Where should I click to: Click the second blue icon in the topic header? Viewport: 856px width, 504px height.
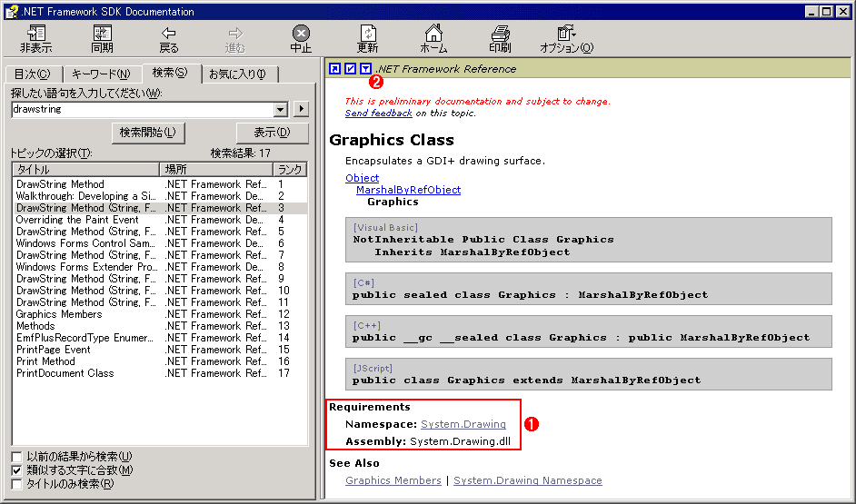tap(351, 69)
